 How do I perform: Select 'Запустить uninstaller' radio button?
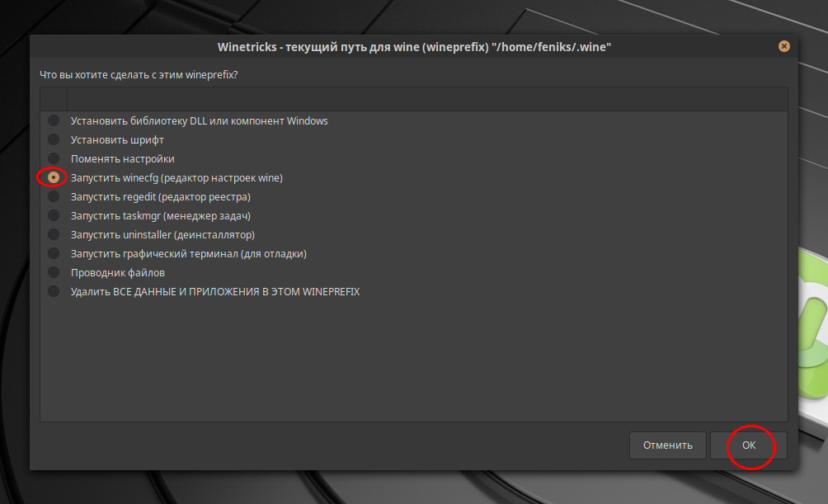(x=54, y=234)
